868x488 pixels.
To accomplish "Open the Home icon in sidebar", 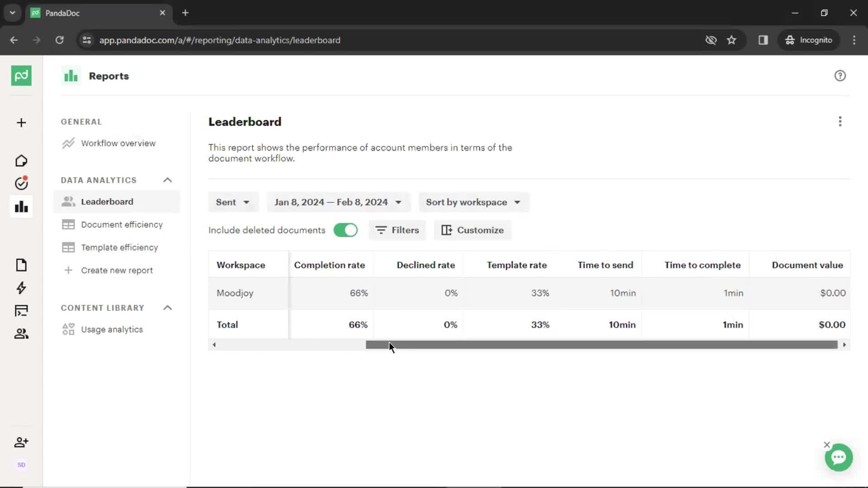I will coord(21,161).
